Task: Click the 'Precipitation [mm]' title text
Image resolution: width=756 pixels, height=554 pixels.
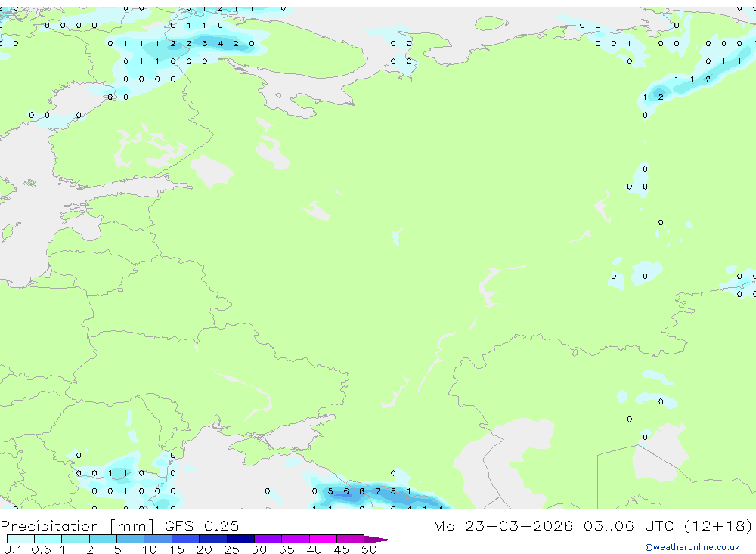Action: click(77, 525)
